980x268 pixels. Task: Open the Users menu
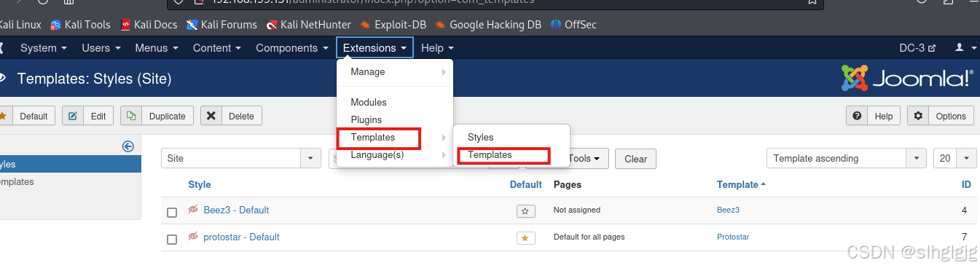101,48
